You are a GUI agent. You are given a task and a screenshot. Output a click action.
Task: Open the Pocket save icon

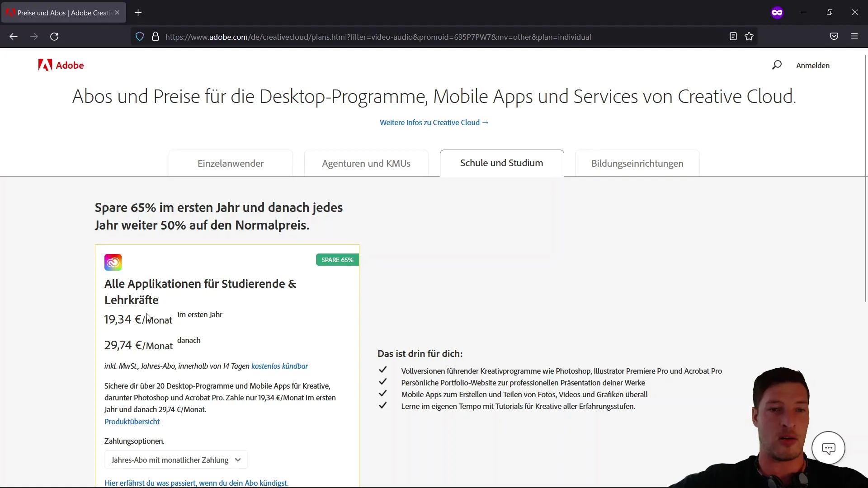(834, 37)
